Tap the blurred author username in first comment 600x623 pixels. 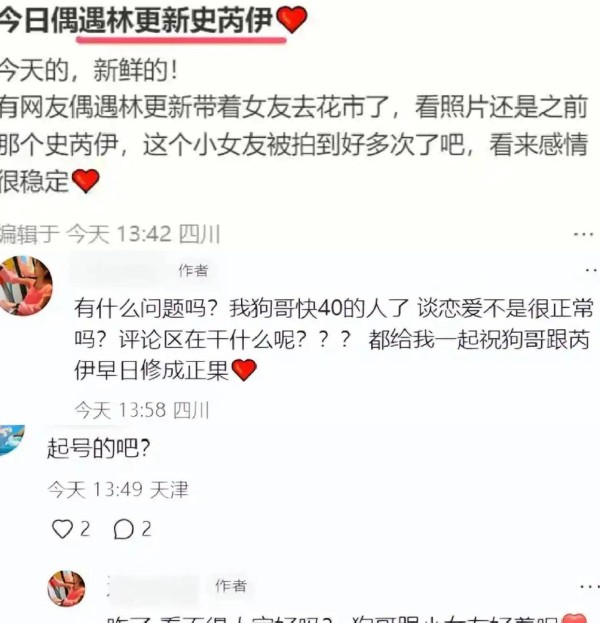(x=118, y=270)
